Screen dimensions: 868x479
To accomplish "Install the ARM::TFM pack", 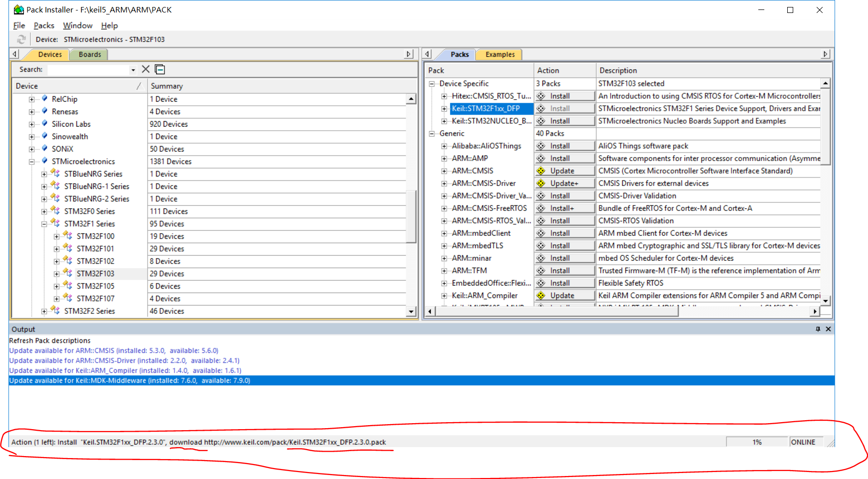I will 565,271.
